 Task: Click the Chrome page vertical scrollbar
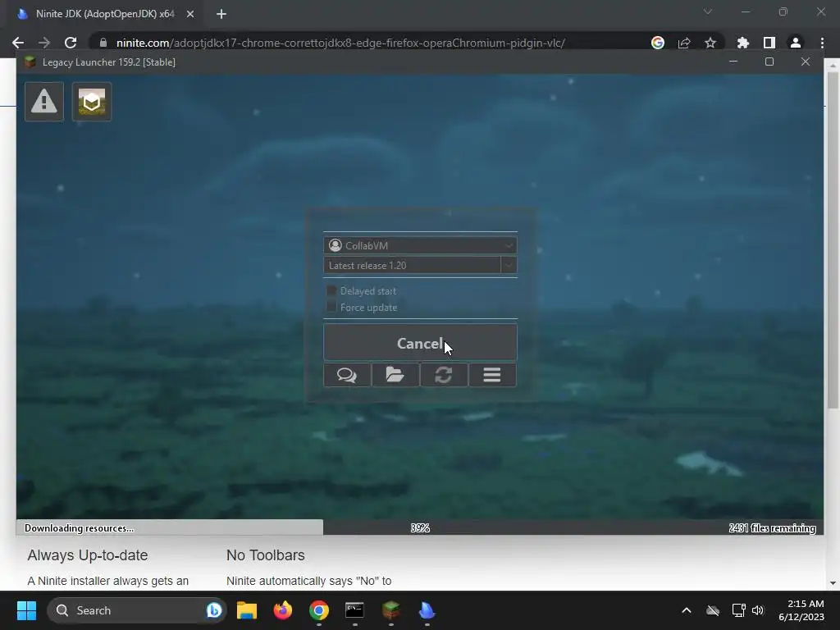833,240
